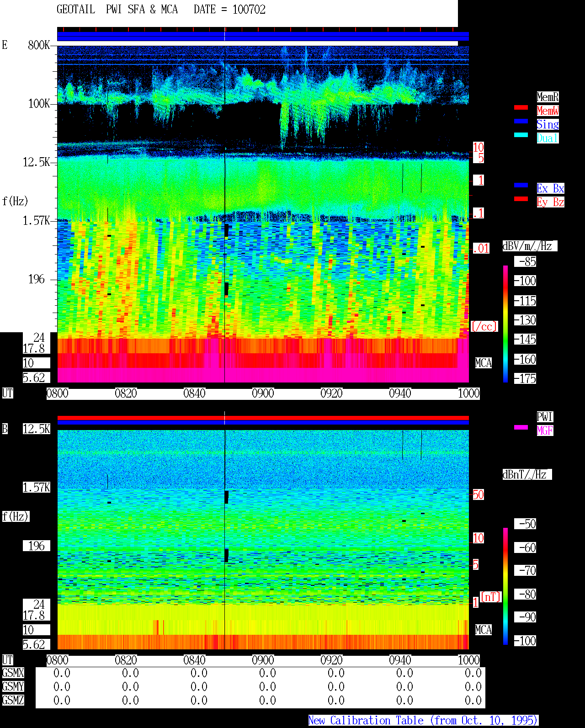
Task: Click the B panel label
Action: point(5,429)
